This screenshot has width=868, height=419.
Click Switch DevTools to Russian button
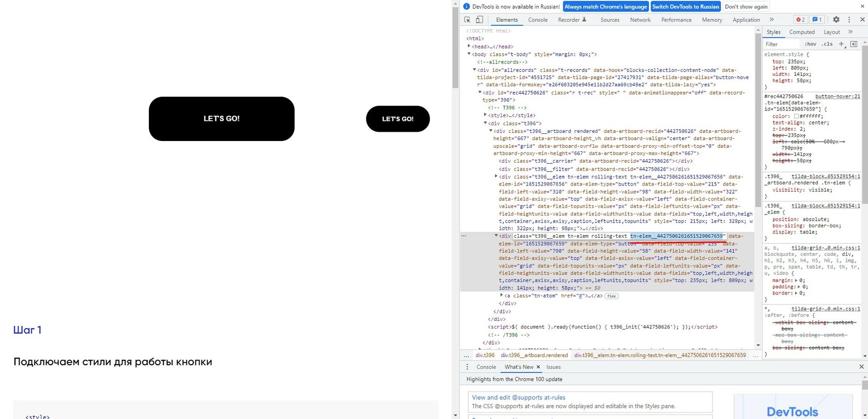pyautogui.click(x=686, y=7)
